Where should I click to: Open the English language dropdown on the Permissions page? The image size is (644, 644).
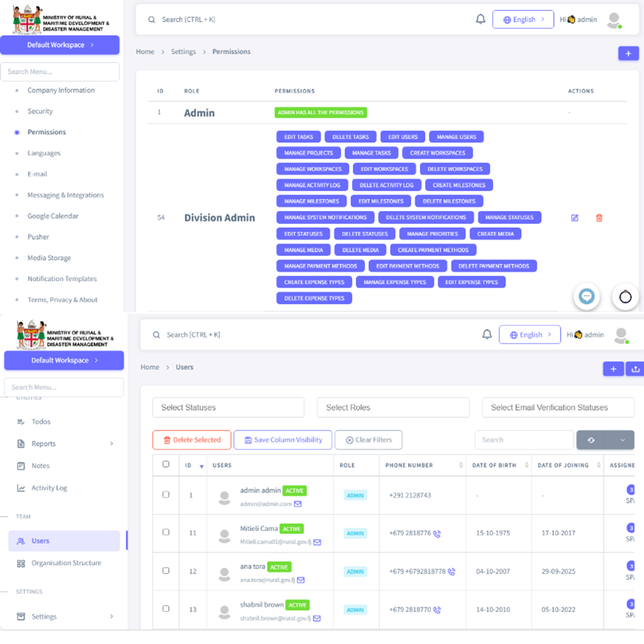523,19
